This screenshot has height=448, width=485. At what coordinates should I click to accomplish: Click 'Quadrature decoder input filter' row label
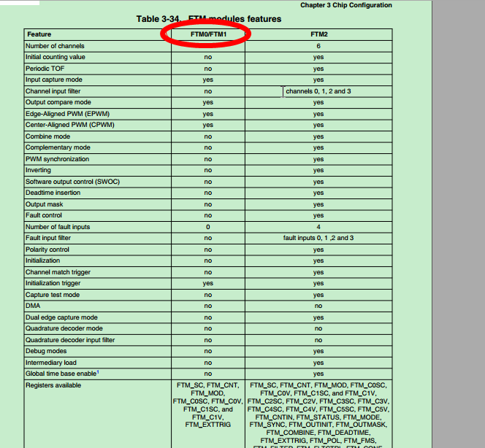pyautogui.click(x=70, y=340)
